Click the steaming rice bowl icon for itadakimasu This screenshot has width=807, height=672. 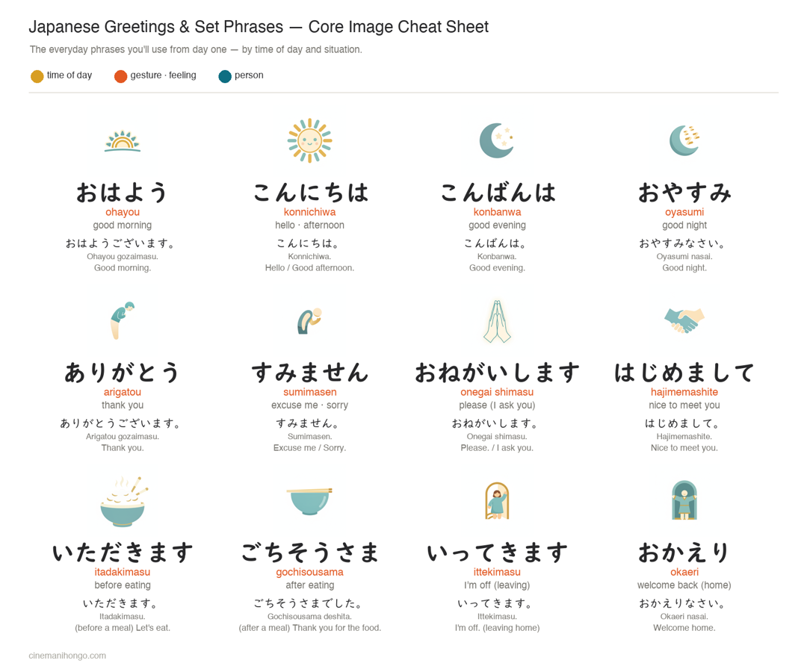coord(123,501)
